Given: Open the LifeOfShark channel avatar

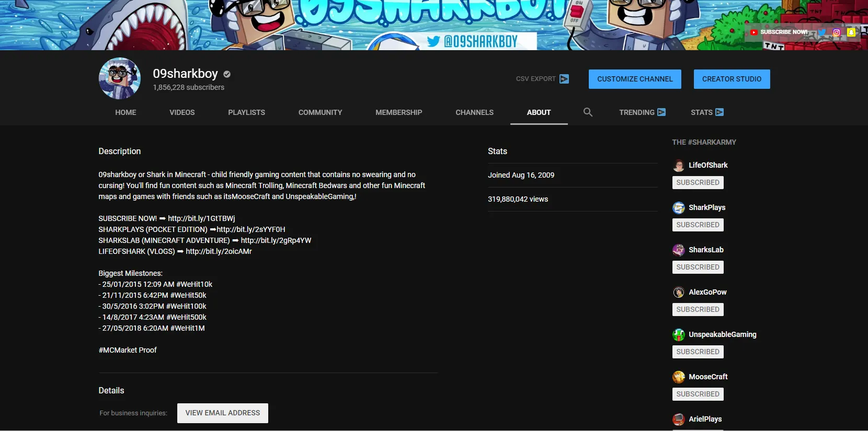Looking at the screenshot, I should (679, 166).
